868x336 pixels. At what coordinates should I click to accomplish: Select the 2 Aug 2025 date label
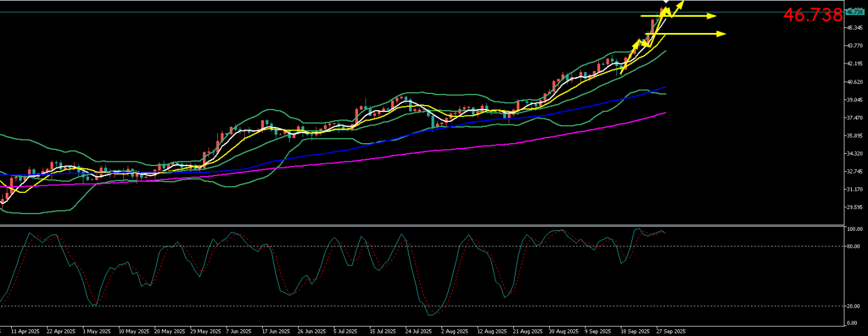pos(453,332)
